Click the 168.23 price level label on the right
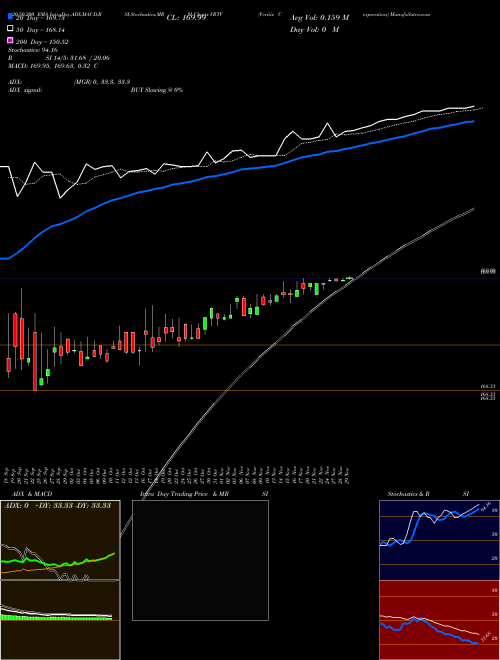This screenshot has height=660, width=500. pyautogui.click(x=488, y=386)
